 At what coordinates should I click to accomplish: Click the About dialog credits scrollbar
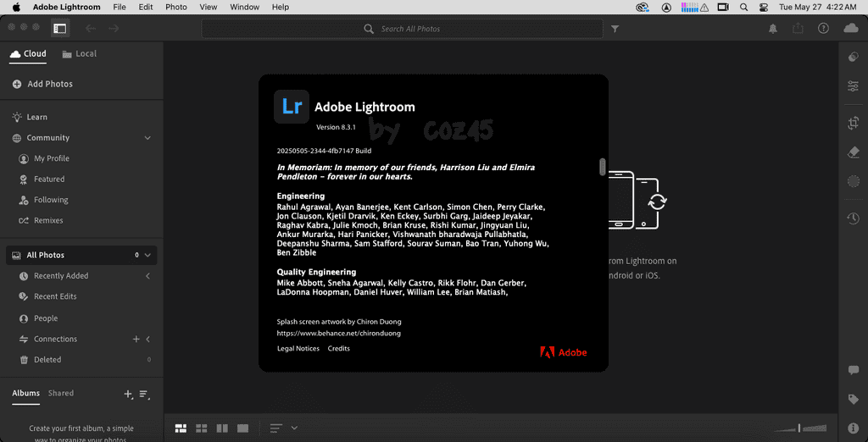pyautogui.click(x=603, y=167)
